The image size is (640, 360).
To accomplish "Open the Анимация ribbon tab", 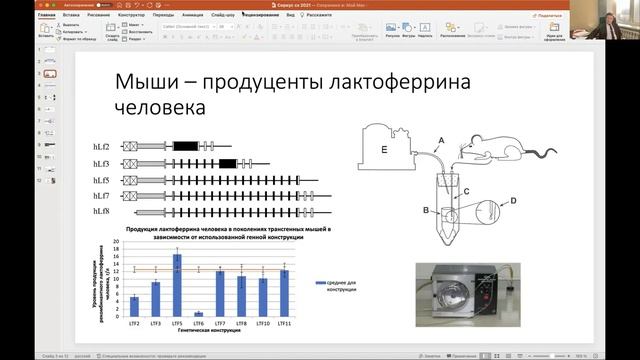I will coord(192,15).
